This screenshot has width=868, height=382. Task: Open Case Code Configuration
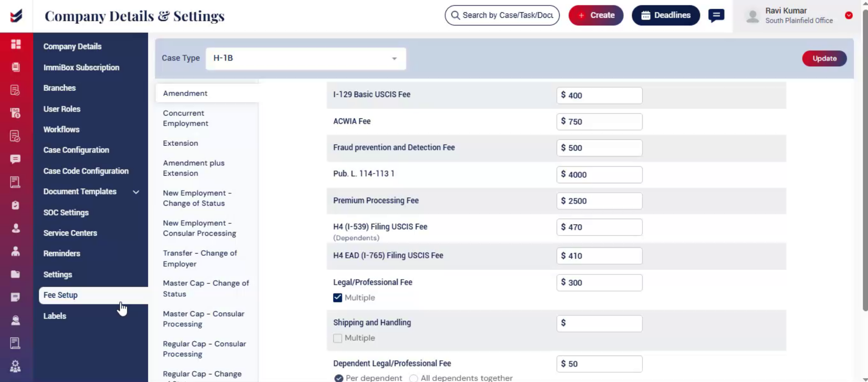coord(86,171)
